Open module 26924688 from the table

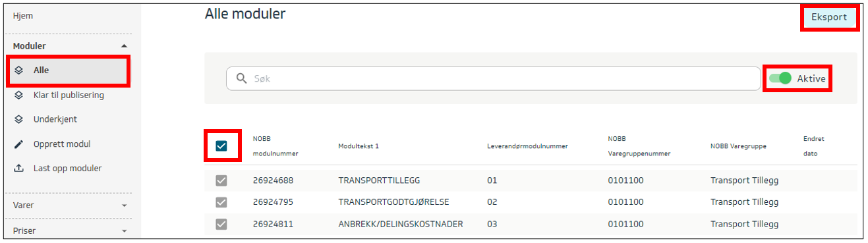(273, 180)
